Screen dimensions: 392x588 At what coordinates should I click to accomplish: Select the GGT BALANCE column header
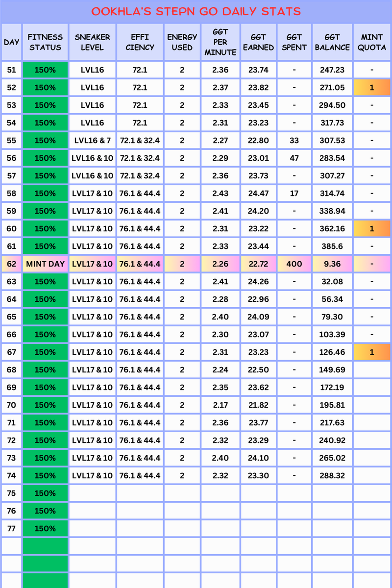[x=332, y=42]
